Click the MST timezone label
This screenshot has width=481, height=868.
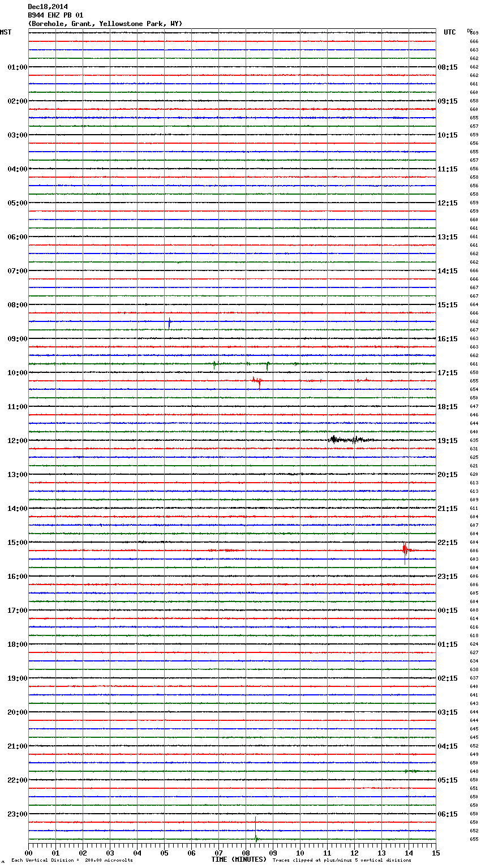tap(6, 32)
